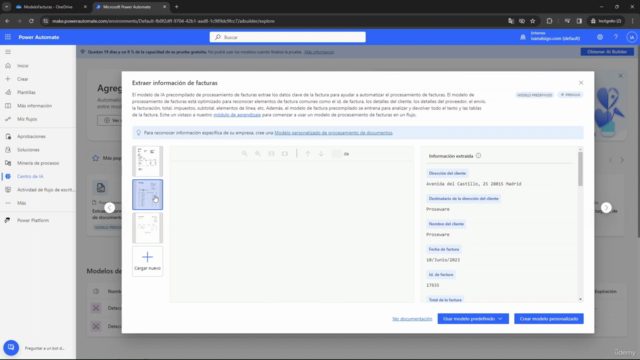Go to Inicio in the sidebar

(23, 66)
